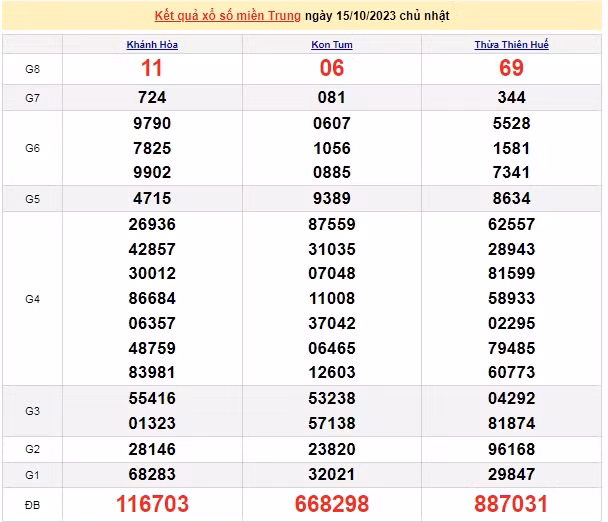Open the Thừa Thiên Huế province link
This screenshot has width=608, height=522.
click(511, 45)
